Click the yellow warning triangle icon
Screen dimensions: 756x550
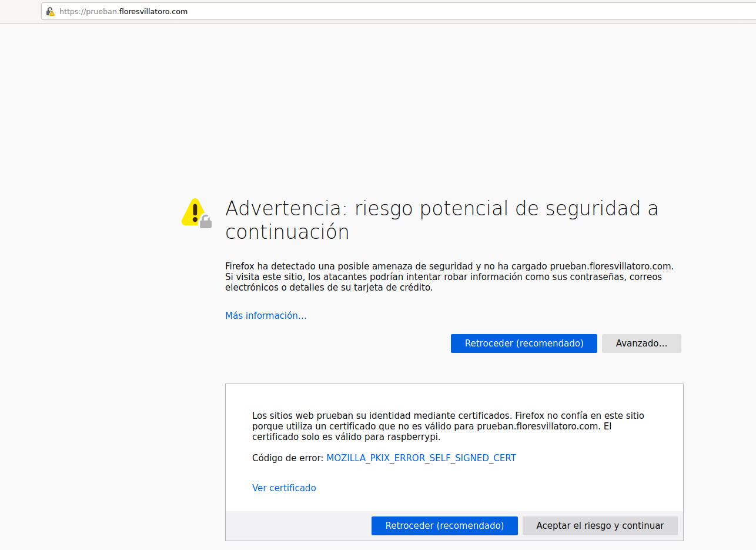[x=196, y=213]
